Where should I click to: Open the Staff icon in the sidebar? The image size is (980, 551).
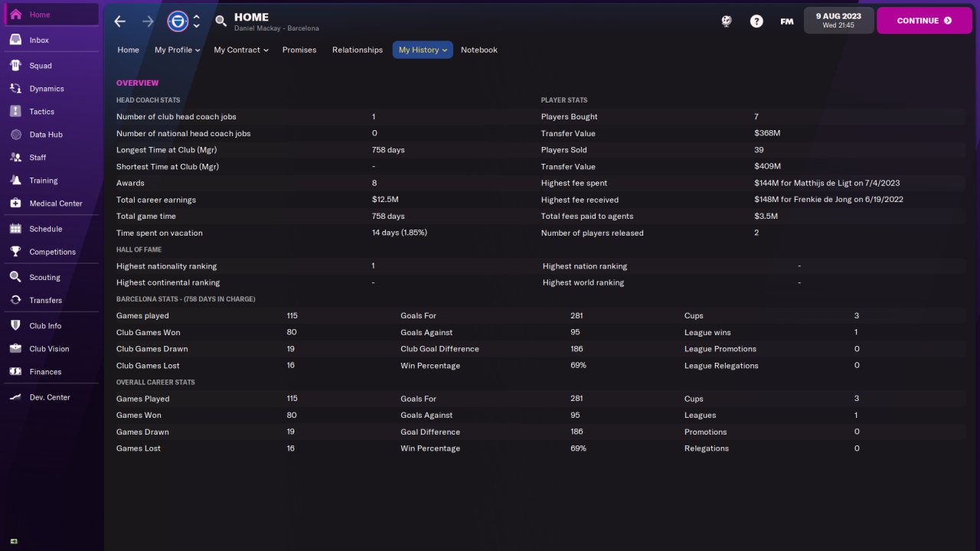[15, 158]
